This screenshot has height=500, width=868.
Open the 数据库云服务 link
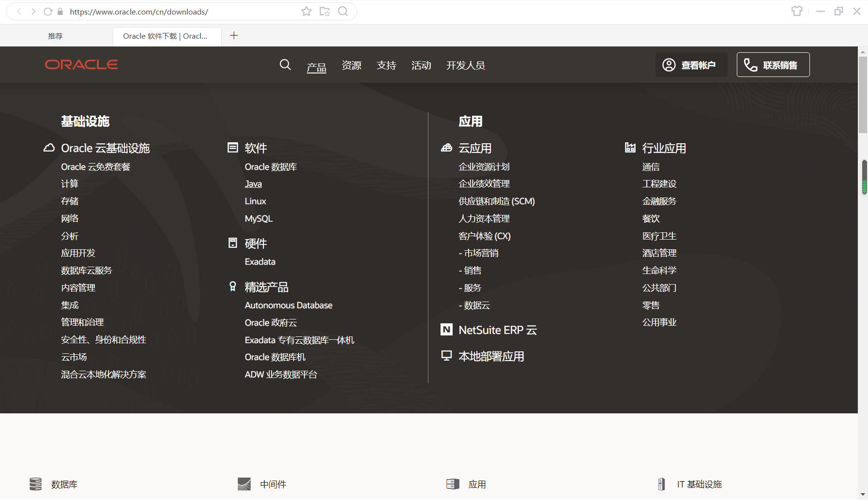pos(87,271)
